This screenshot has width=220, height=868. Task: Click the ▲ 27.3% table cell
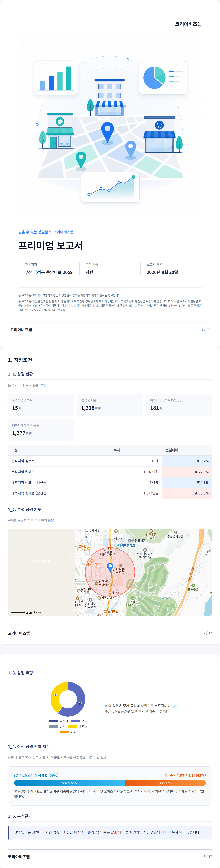[187, 472]
